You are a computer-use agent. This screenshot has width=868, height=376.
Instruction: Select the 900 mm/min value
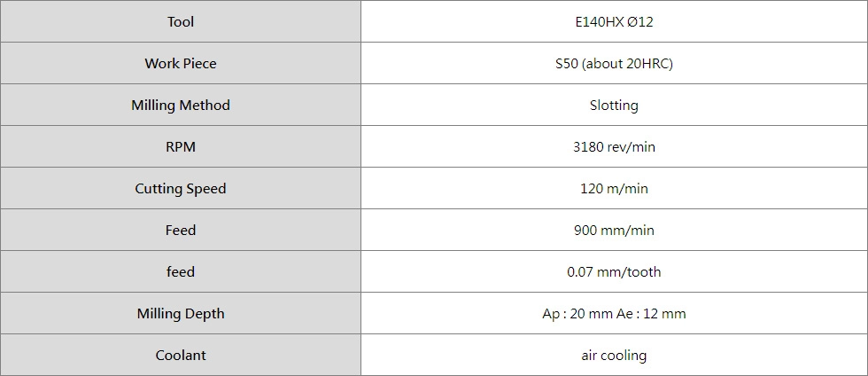[x=614, y=230]
